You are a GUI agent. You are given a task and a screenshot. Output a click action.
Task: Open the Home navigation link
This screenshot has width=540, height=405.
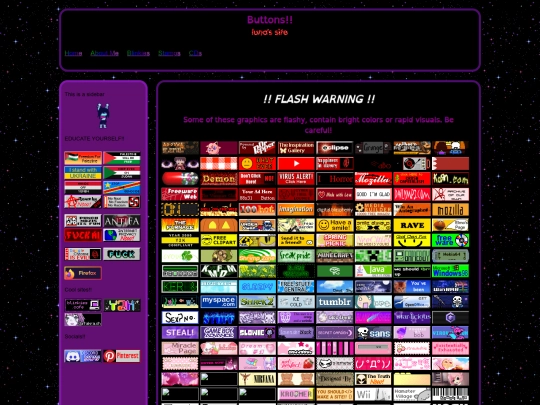(73, 53)
